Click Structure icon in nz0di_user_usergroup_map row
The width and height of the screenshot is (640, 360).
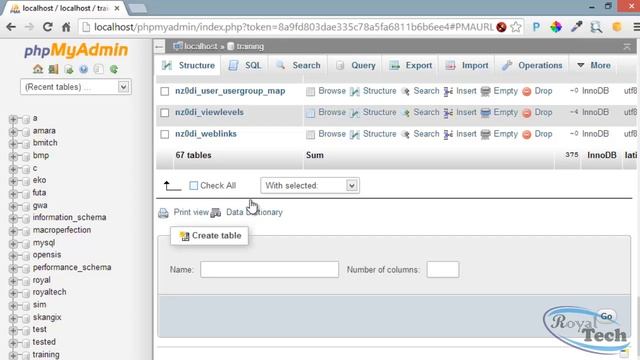355,91
